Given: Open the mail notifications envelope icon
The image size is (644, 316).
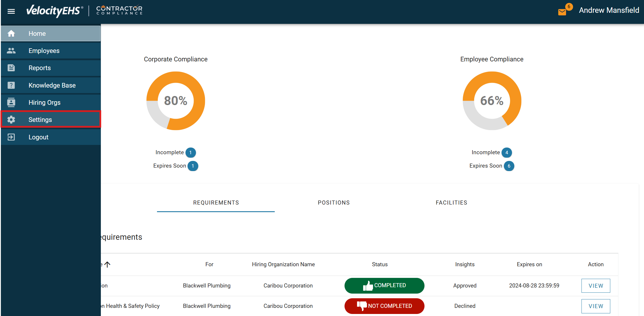Looking at the screenshot, I should coord(562,12).
